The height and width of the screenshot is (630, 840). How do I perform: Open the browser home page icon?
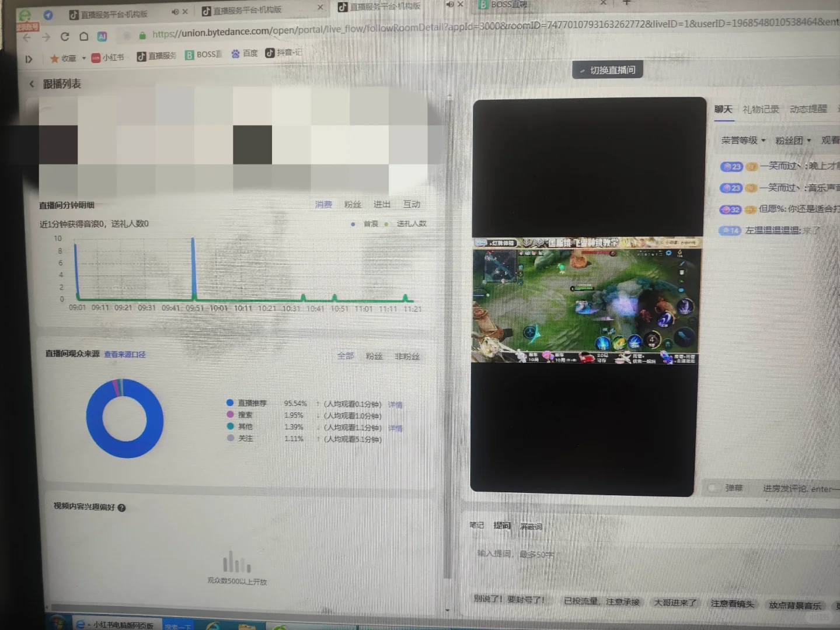(x=83, y=37)
